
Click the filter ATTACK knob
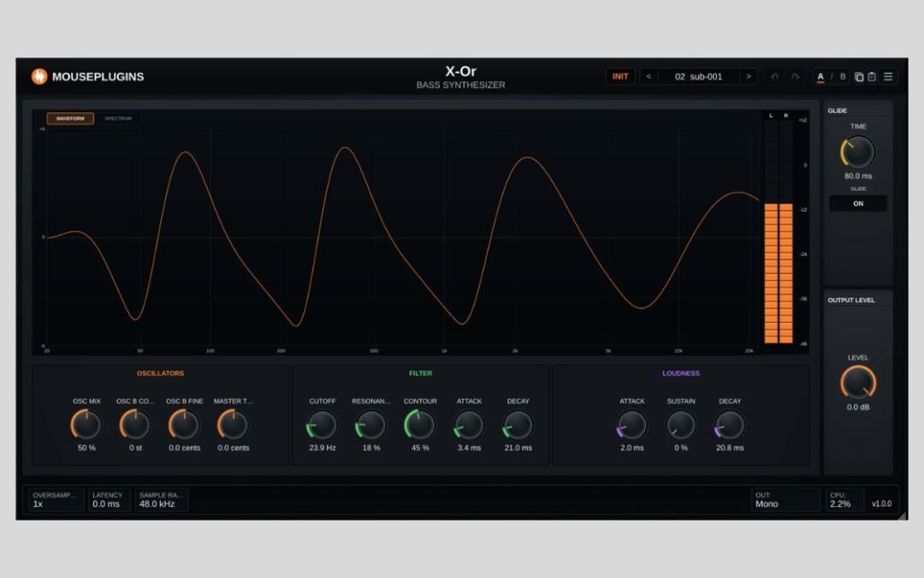click(x=469, y=425)
